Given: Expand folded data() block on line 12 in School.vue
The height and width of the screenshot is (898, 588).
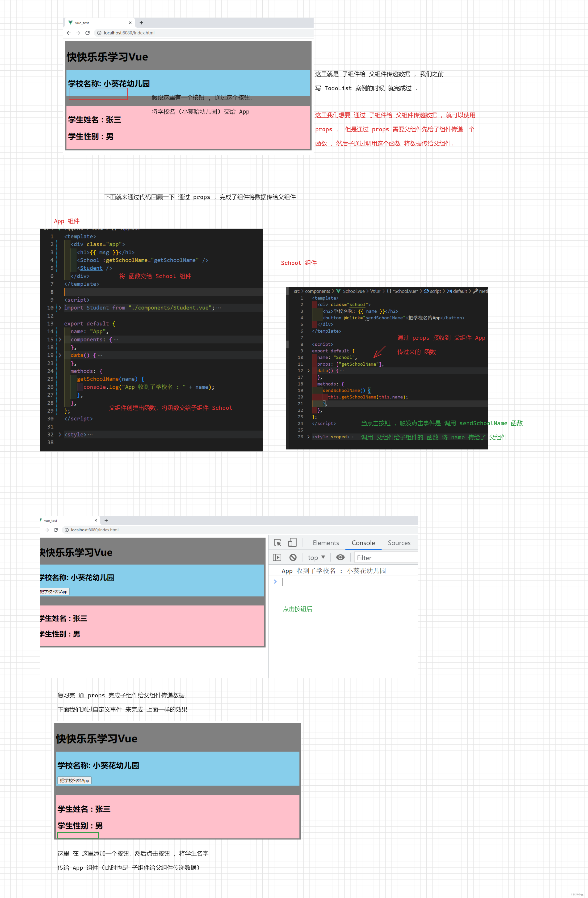Looking at the screenshot, I should [x=309, y=371].
